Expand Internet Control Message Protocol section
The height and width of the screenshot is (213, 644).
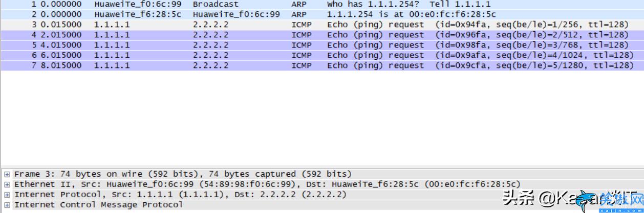(x=7, y=205)
